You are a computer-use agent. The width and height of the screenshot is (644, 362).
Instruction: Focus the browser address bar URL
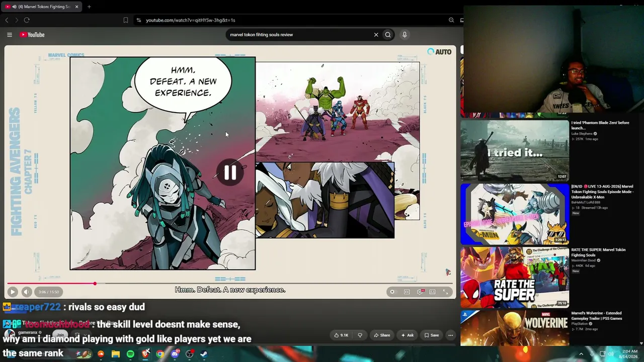click(x=191, y=20)
